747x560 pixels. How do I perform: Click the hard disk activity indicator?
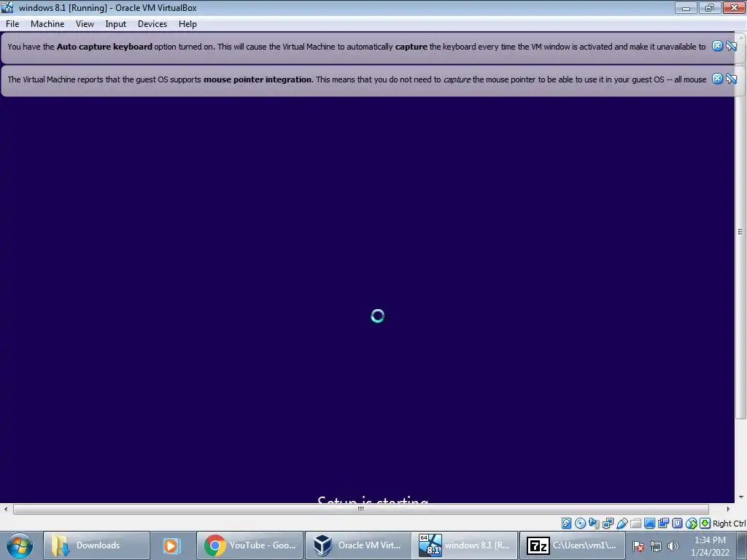point(566,524)
